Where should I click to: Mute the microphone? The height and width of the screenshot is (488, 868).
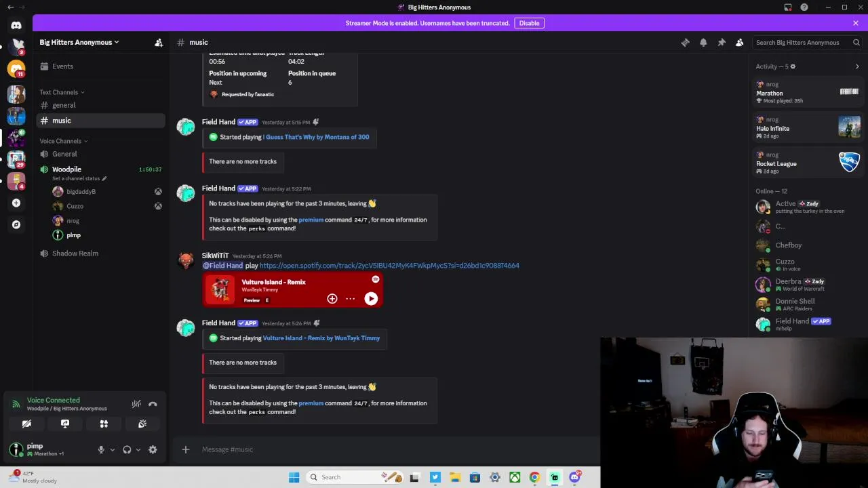click(x=101, y=449)
